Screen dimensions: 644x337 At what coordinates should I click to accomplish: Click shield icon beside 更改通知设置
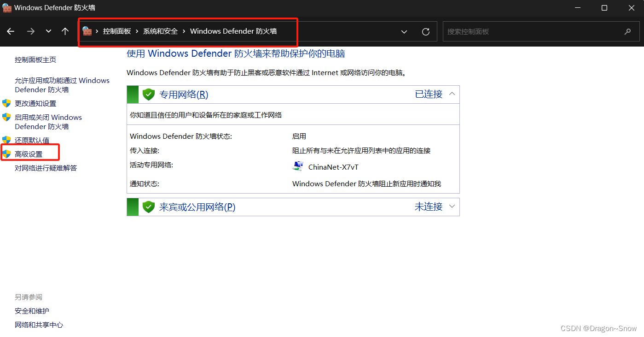point(6,103)
